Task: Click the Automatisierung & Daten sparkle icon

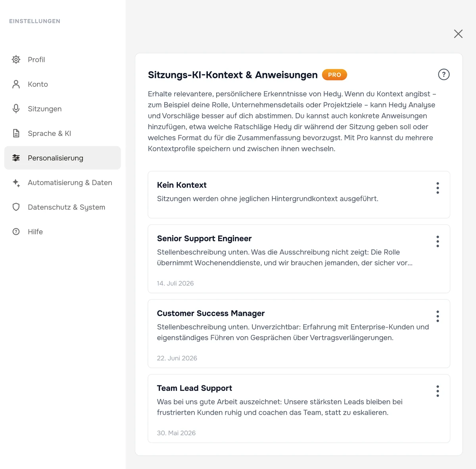Action: click(16, 183)
